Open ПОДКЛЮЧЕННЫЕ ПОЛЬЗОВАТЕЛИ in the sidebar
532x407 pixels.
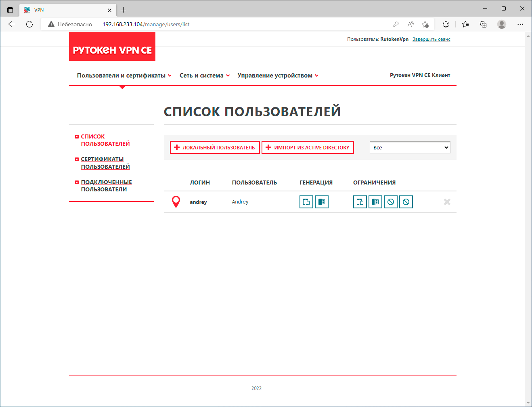pyautogui.click(x=107, y=186)
